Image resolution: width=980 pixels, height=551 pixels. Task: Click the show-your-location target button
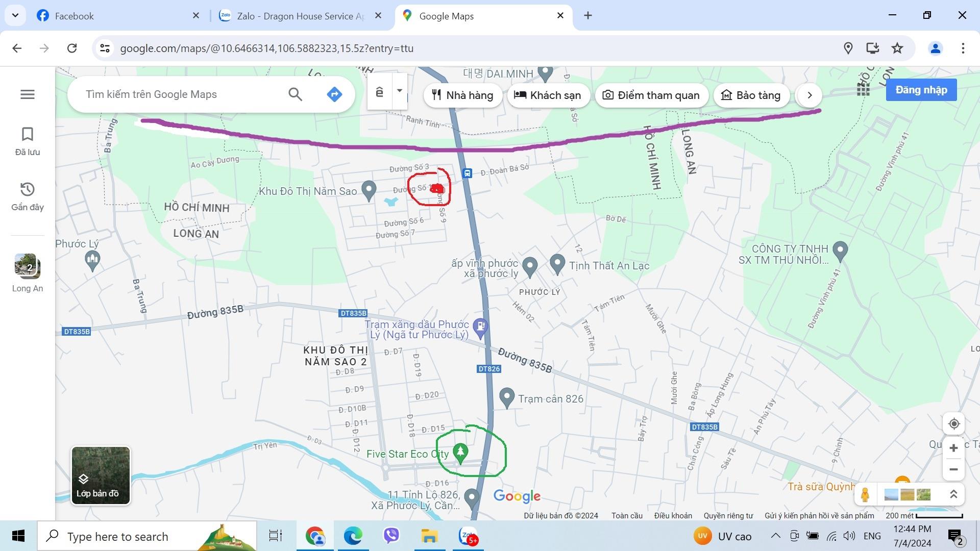pyautogui.click(x=953, y=424)
